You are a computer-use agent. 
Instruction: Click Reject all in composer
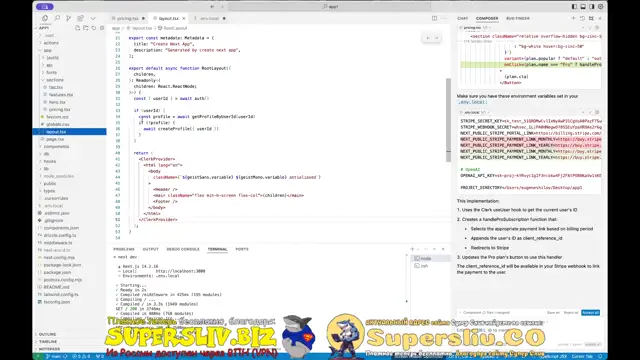coord(571,313)
